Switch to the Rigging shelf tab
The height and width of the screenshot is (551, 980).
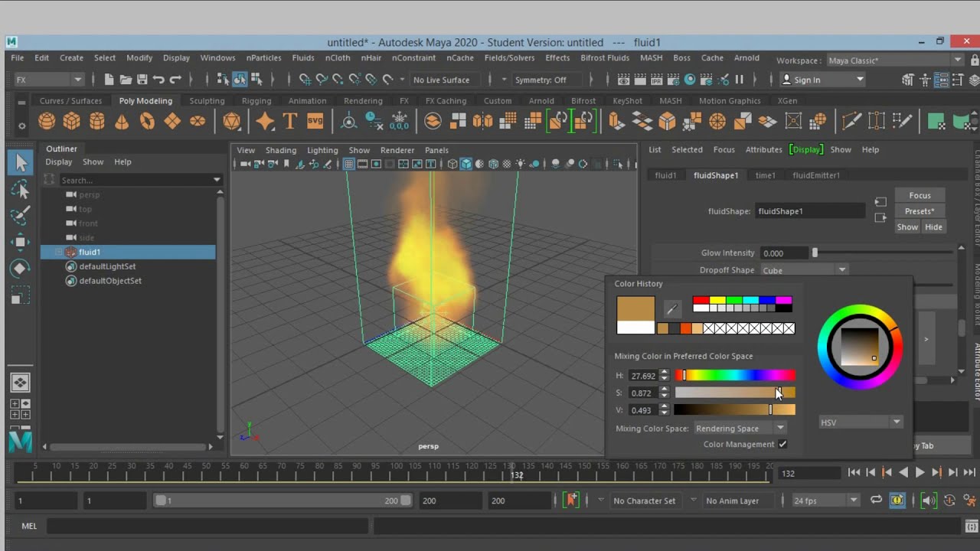256,100
